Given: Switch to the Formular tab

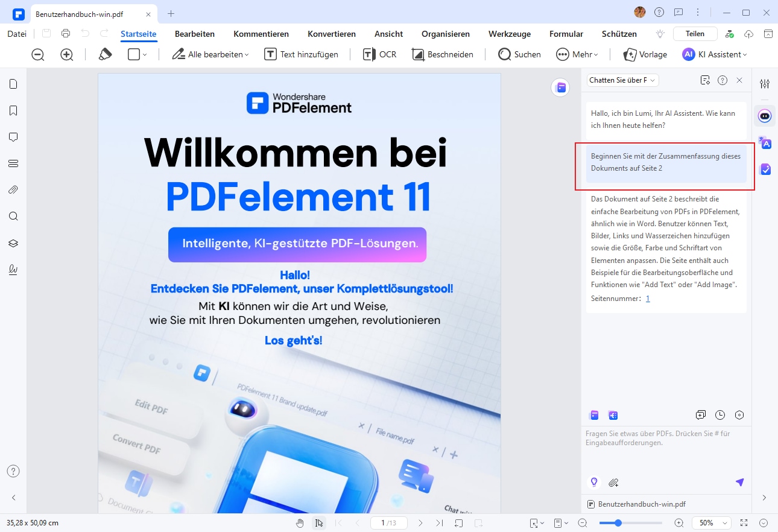Looking at the screenshot, I should pyautogui.click(x=566, y=34).
